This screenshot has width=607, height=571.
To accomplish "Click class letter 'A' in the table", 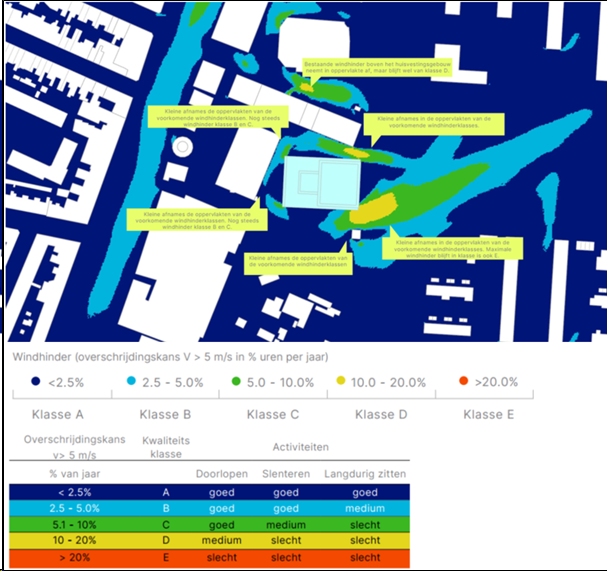I will (166, 492).
